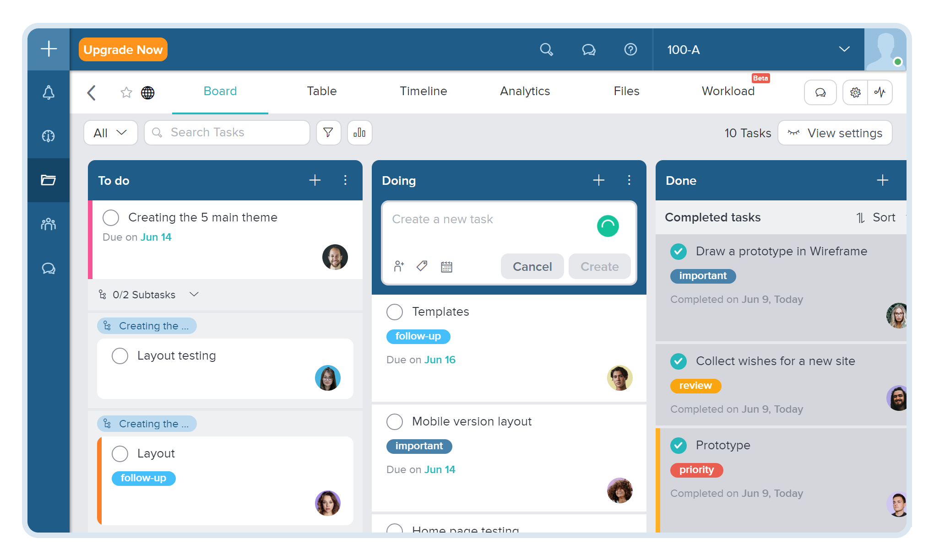Expand the 0/2 Subtasks list
The height and width of the screenshot is (560, 934).
pyautogui.click(x=194, y=294)
